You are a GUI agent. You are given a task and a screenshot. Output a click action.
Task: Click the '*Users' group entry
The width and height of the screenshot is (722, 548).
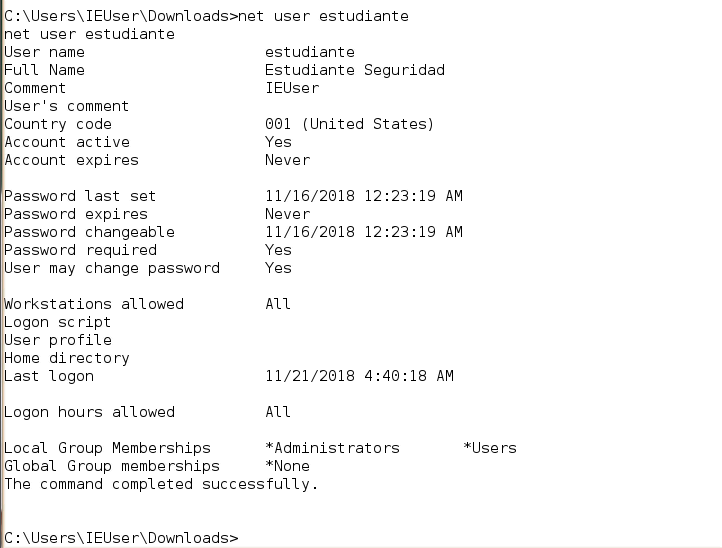490,448
